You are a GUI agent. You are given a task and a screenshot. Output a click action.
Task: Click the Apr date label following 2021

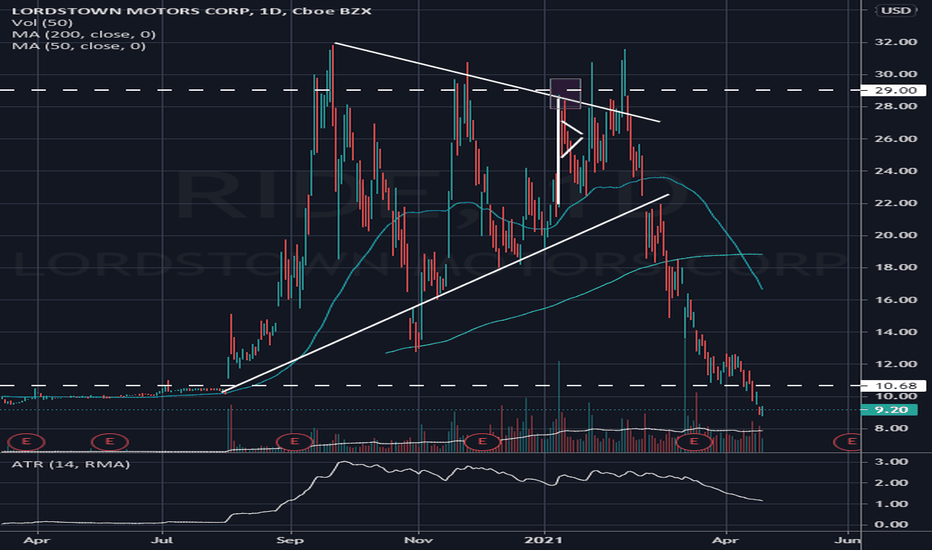[x=725, y=540]
